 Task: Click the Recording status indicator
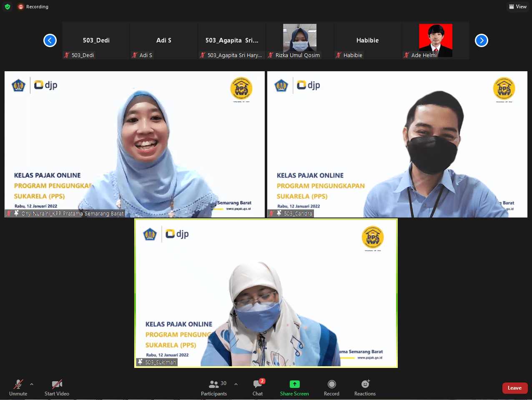[33, 7]
